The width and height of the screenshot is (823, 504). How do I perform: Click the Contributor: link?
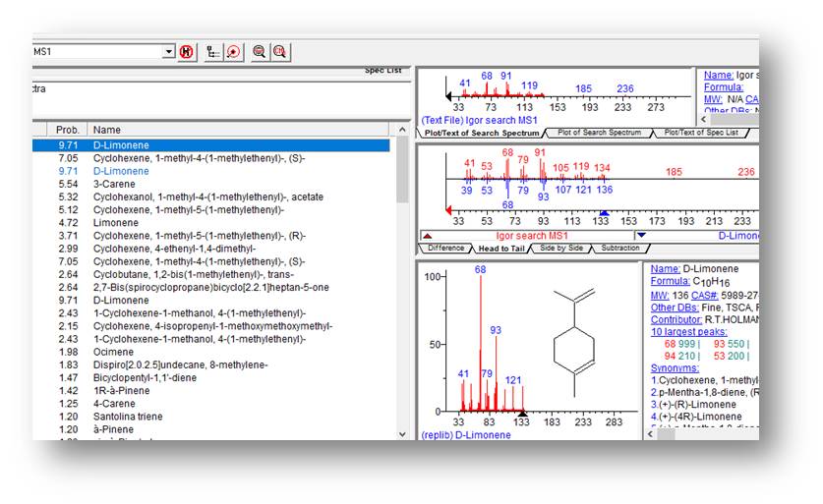point(676,320)
